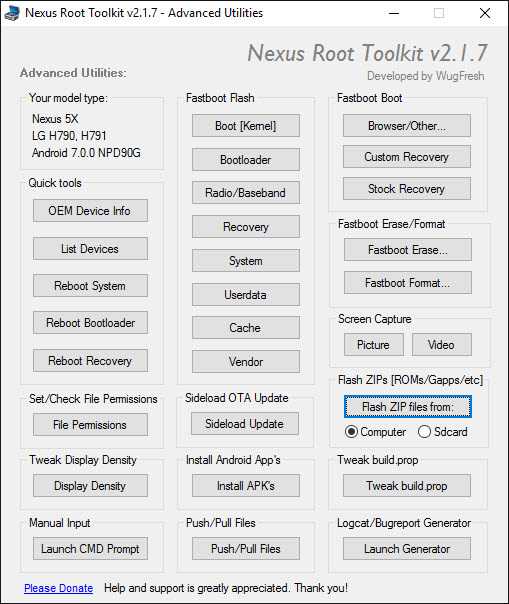The height and width of the screenshot is (604, 509).
Task: Click Flash ZIP files from button
Action: coord(408,406)
